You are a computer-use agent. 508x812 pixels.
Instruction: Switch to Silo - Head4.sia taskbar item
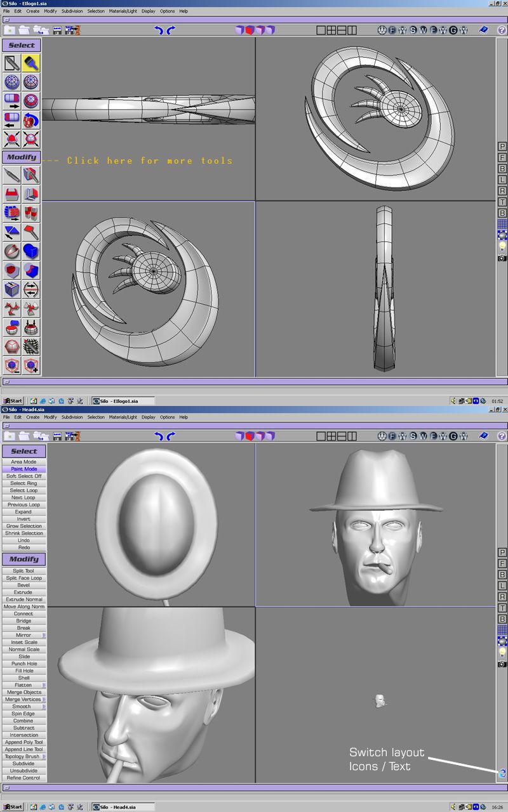tap(123, 807)
